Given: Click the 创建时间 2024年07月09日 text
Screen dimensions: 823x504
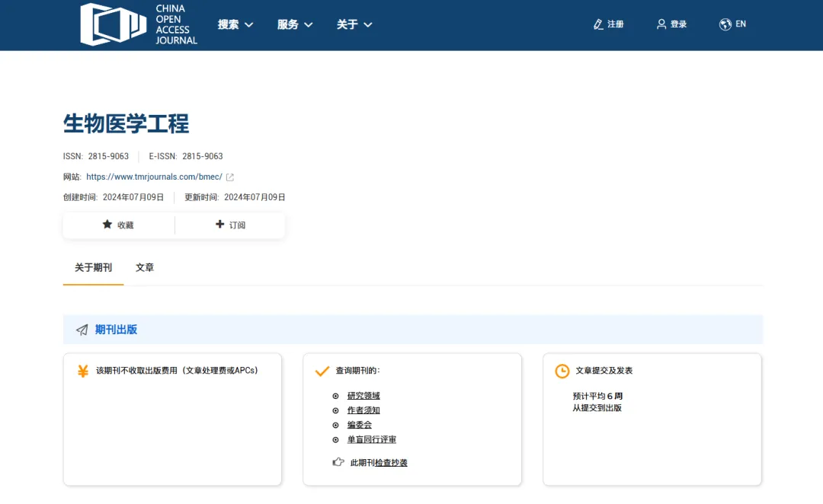Looking at the screenshot, I should point(114,198).
